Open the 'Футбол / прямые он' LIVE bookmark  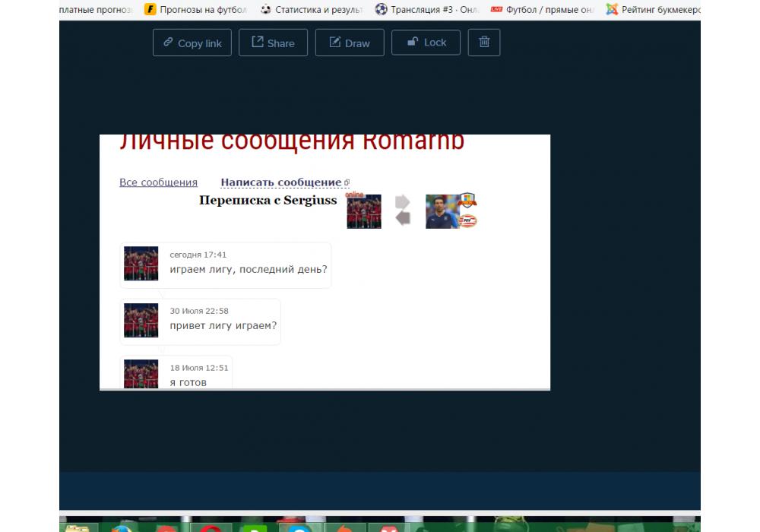tap(543, 9)
